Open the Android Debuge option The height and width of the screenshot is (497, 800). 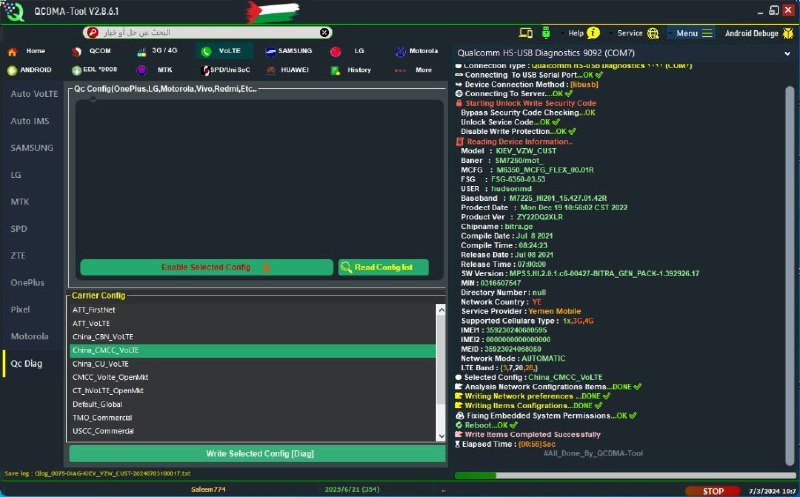(752, 34)
